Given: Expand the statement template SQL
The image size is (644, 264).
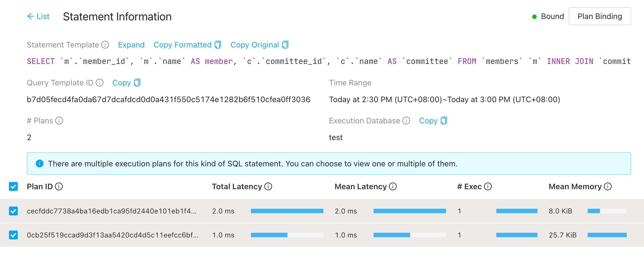Looking at the screenshot, I should tap(131, 45).
